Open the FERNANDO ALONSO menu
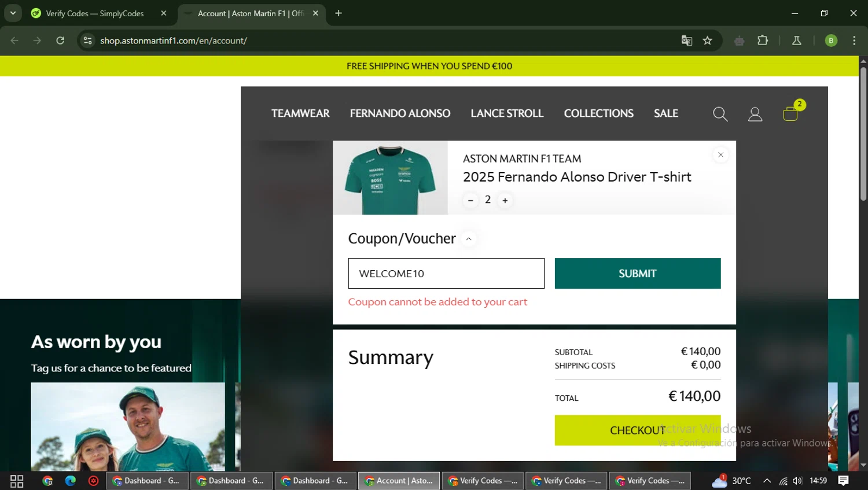 click(400, 113)
